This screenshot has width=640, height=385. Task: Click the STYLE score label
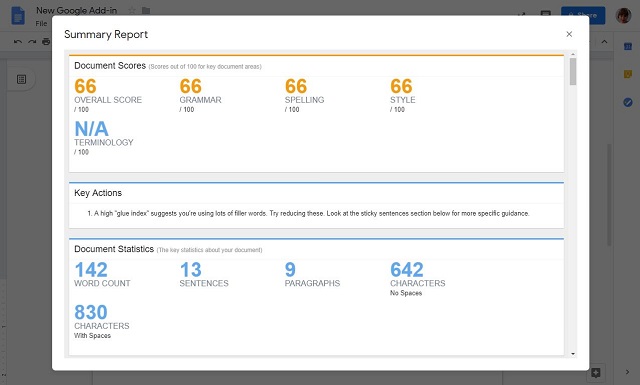click(x=402, y=100)
